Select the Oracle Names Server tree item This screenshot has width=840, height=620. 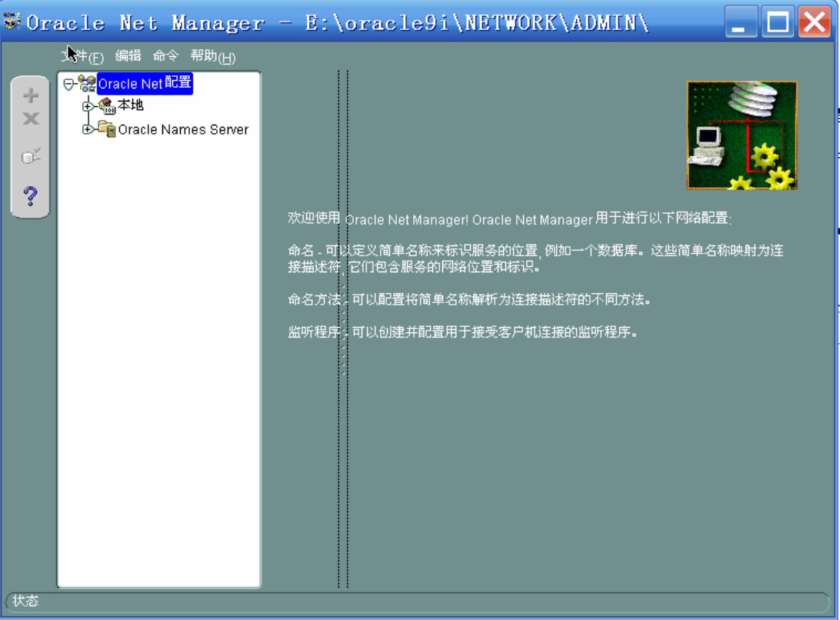183,130
